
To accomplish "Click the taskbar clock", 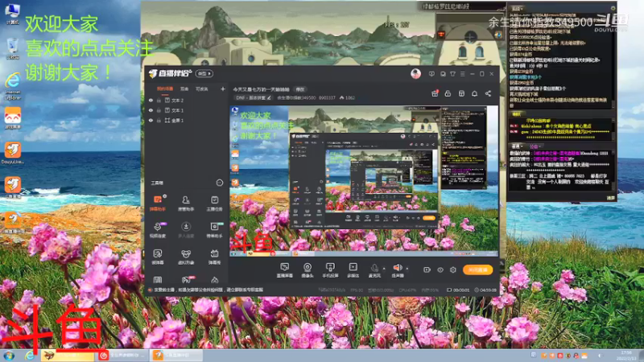I will pyautogui.click(x=626, y=356).
